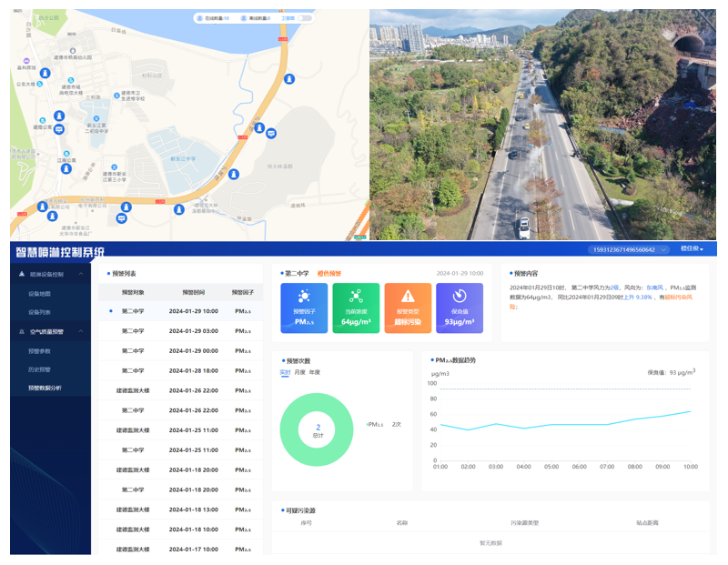Click the 预警时间 column header
This screenshot has height=565, width=728.
[194, 292]
